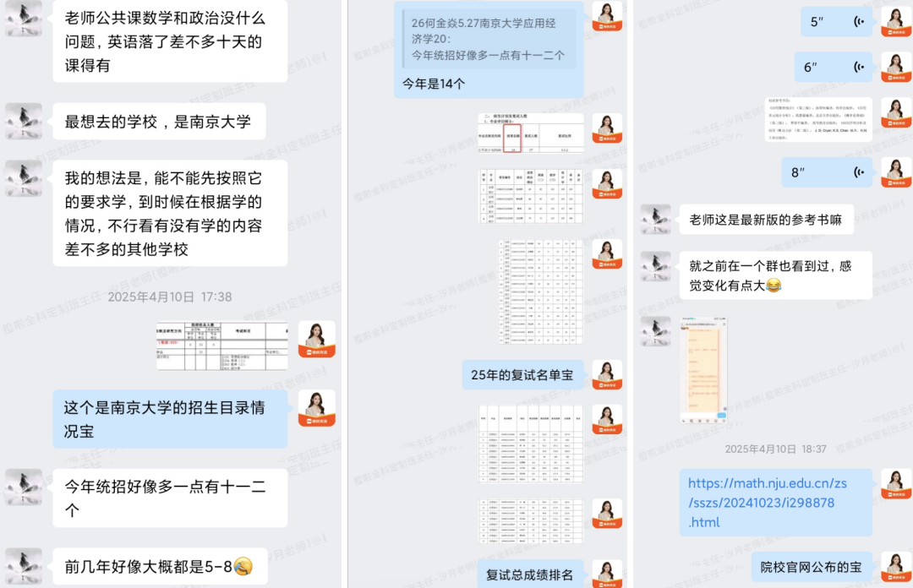
Task: Select the message "最想去的学校，是南京大学"
Action: 159,121
